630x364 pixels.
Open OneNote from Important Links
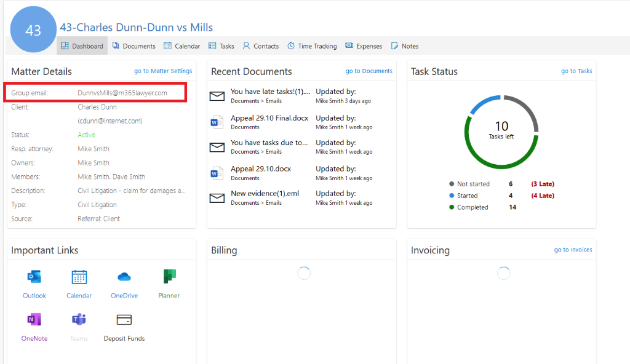pyautogui.click(x=34, y=320)
